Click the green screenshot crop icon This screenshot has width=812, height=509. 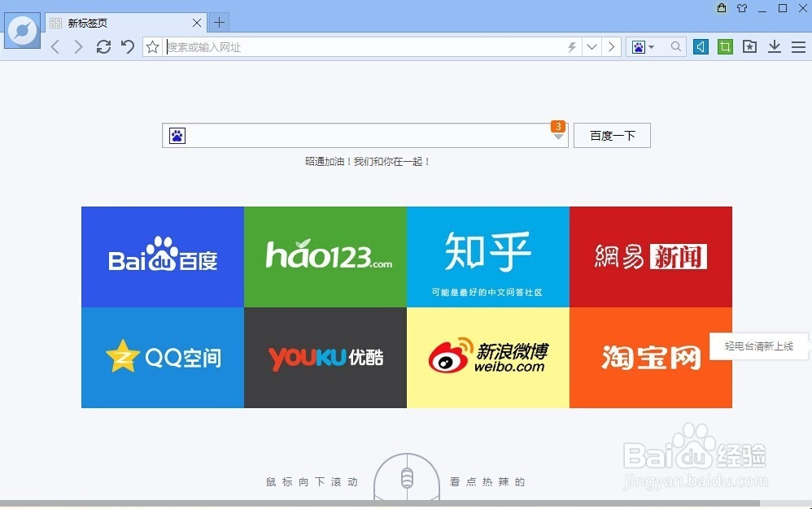click(x=725, y=47)
